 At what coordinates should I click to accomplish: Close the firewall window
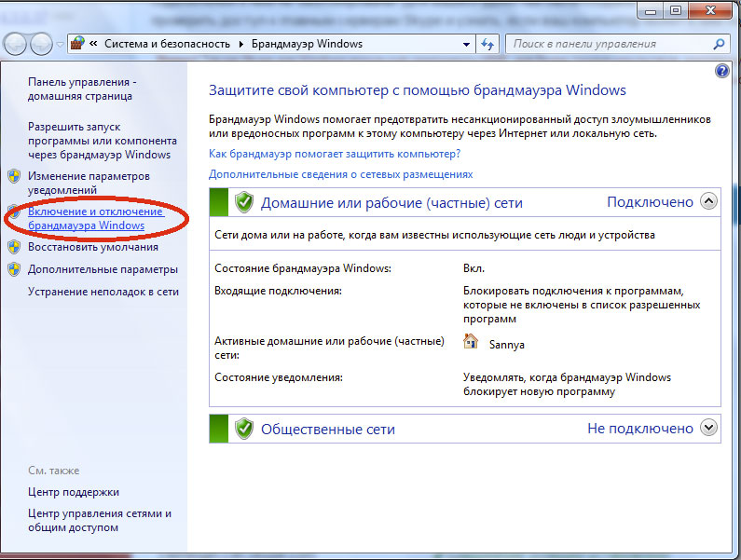click(x=710, y=10)
